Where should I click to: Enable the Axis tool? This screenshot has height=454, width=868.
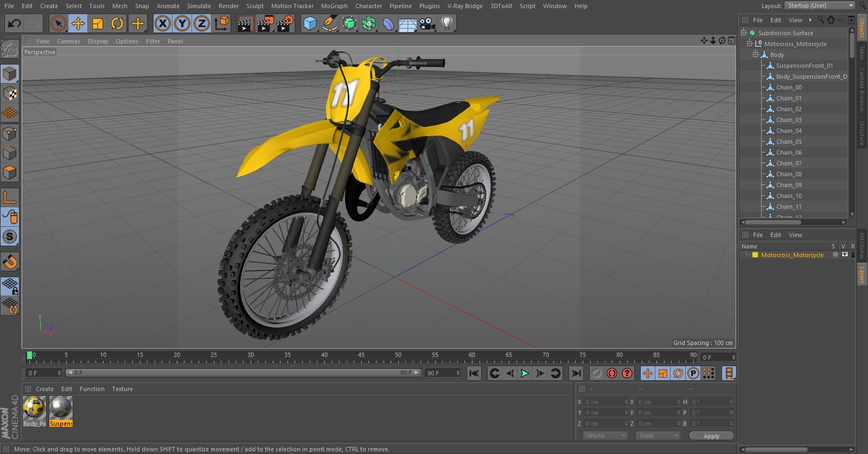click(x=10, y=197)
